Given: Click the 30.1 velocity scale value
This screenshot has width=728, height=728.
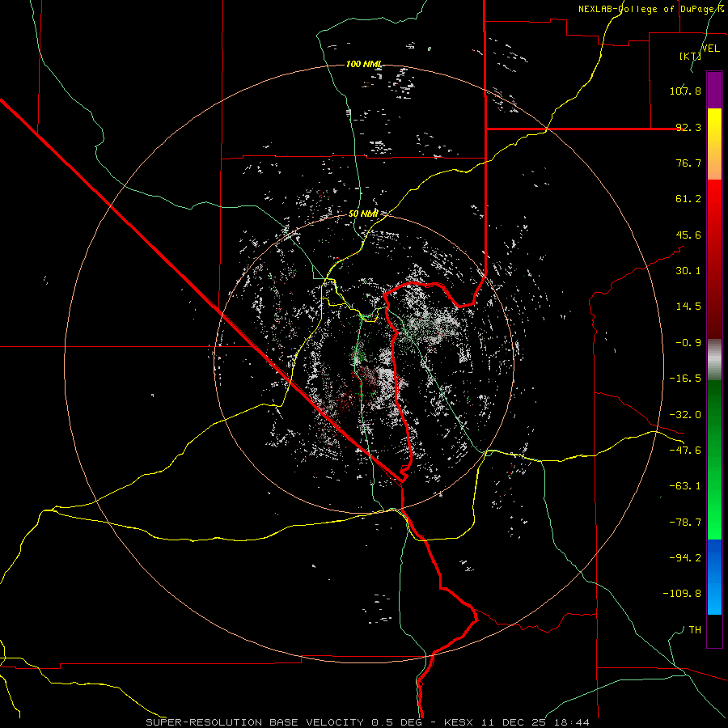Looking at the screenshot, I should [688, 271].
